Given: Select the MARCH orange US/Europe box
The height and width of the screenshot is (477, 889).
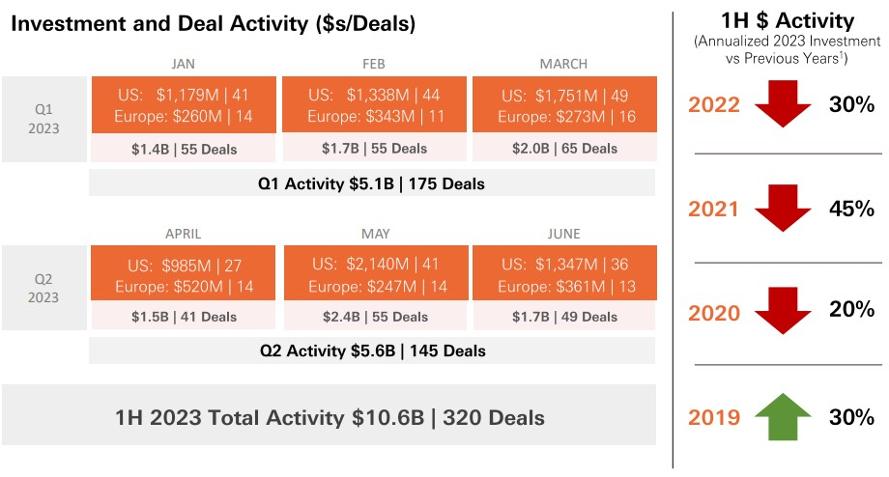Looking at the screenshot, I should tap(565, 105).
